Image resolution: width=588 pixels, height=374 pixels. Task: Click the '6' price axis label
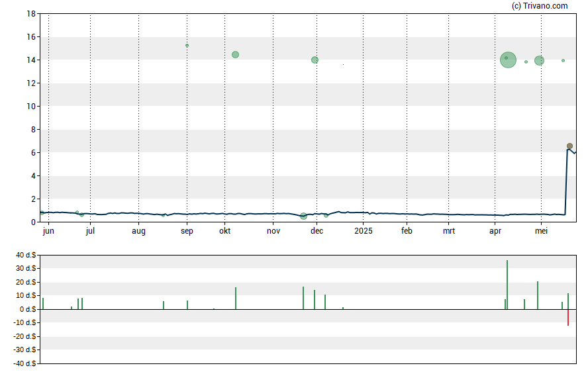33,153
